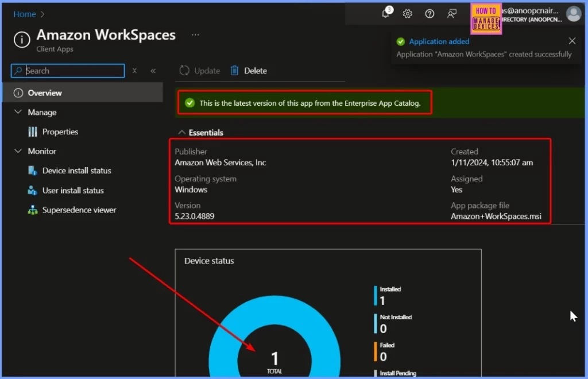Screen dimensions: 588x379
Task: Click the Failed orange legend color bar
Action: point(375,351)
